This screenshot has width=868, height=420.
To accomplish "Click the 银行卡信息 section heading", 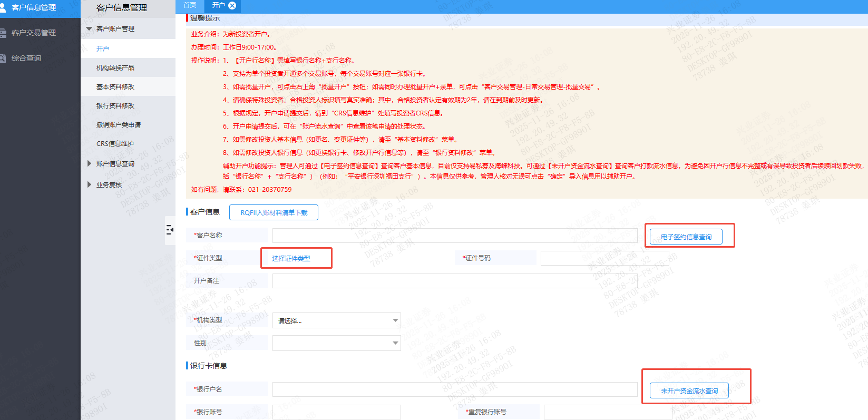I will coord(209,366).
